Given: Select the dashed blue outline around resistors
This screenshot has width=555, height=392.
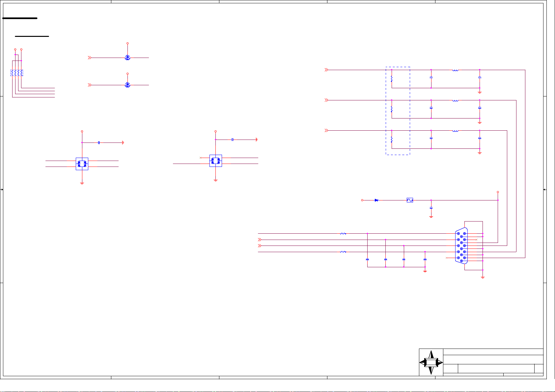Looking at the screenshot, I should point(398,111).
